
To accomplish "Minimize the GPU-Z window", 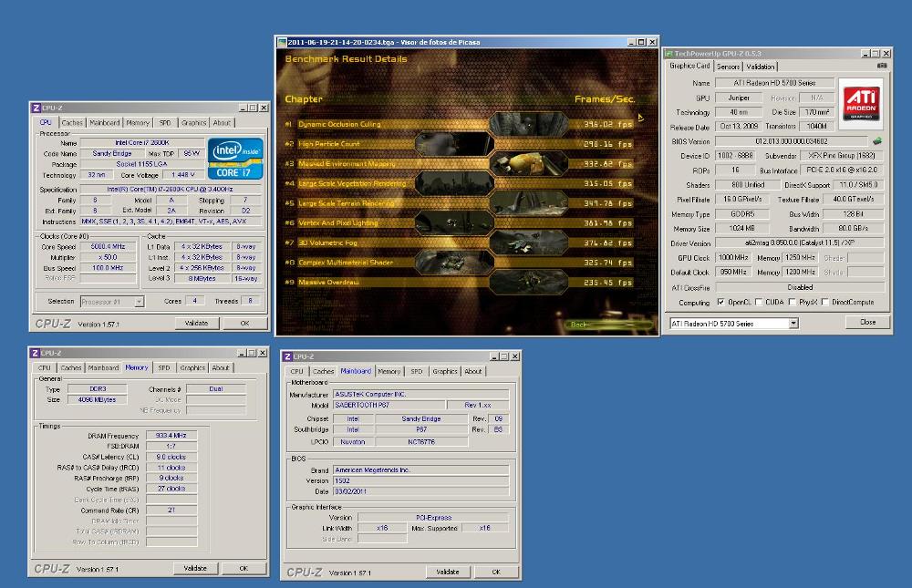I will click(866, 53).
